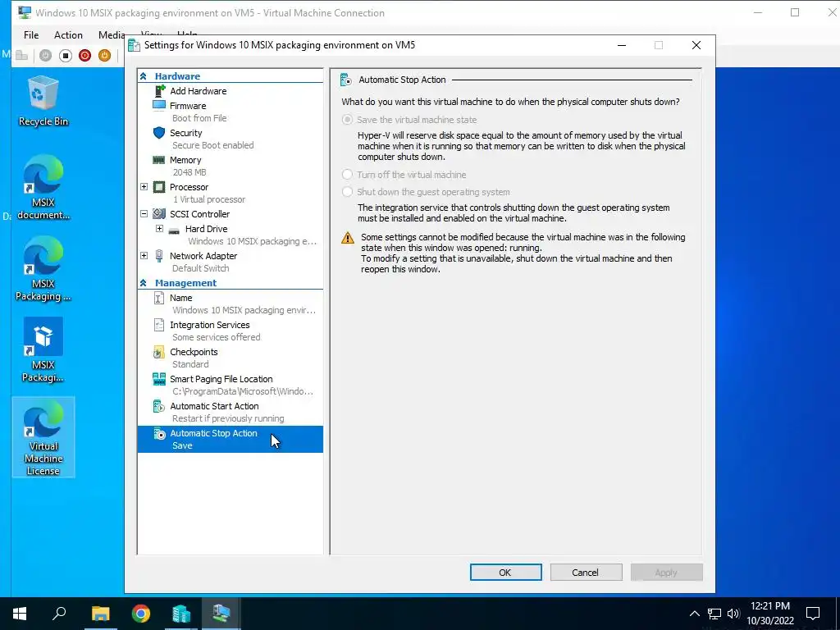Open File Explorer from the taskbar

[x=100, y=614]
